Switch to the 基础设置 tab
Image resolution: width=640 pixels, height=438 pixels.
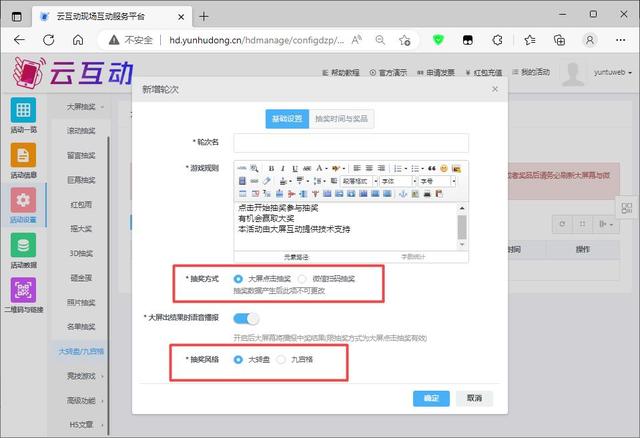[287, 119]
